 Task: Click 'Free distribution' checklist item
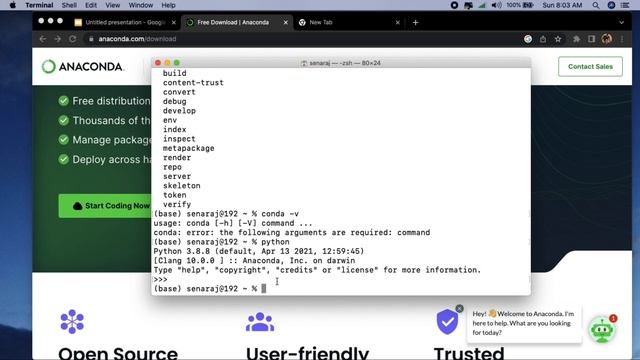coord(104,101)
